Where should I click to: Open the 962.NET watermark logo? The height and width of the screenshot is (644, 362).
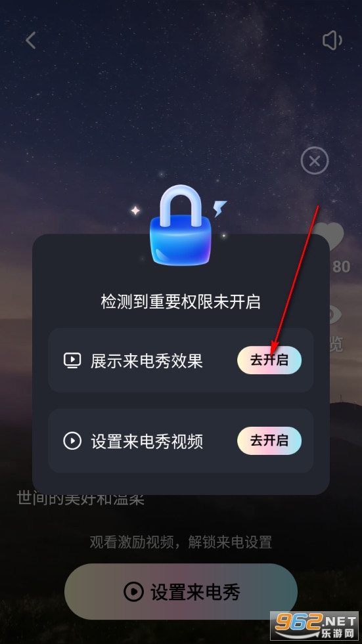tap(315, 627)
